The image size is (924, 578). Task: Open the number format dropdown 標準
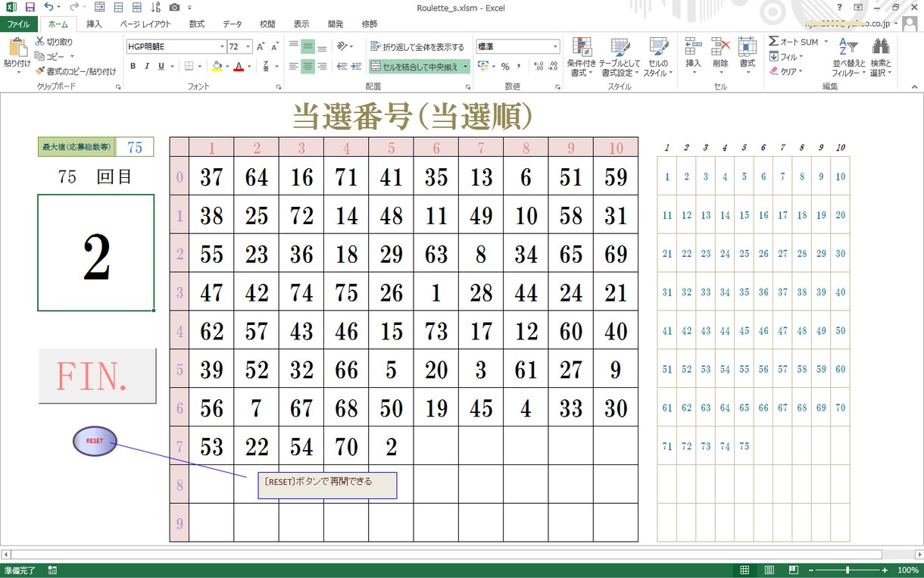click(554, 46)
